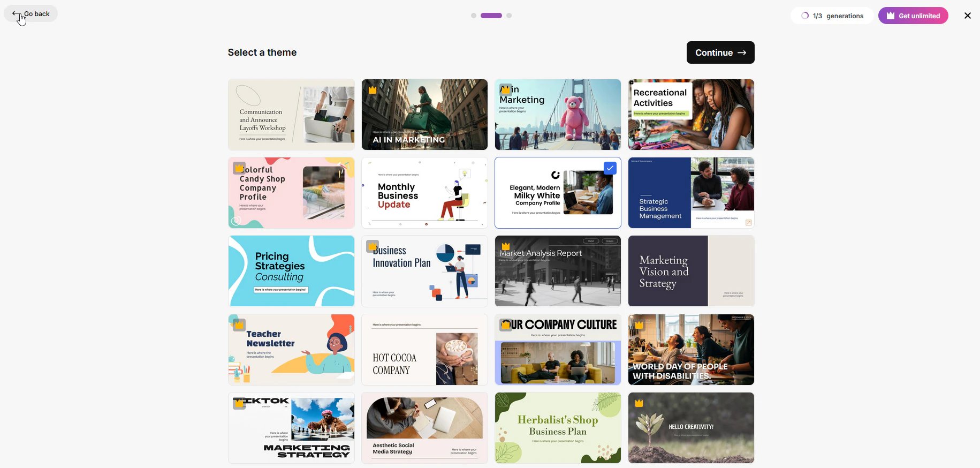Select the Hello Creativity plant theme

click(x=691, y=428)
